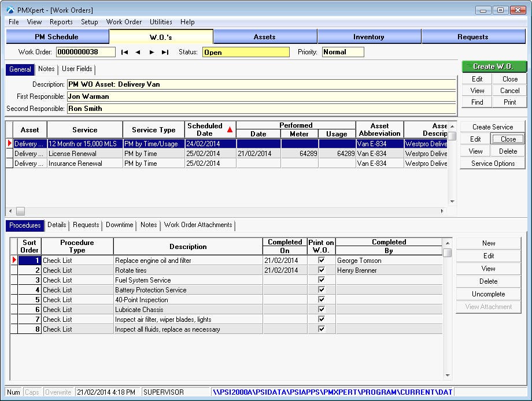Screen dimensions: 532x401
Task: Click the Status field showing Open
Action: (x=246, y=52)
